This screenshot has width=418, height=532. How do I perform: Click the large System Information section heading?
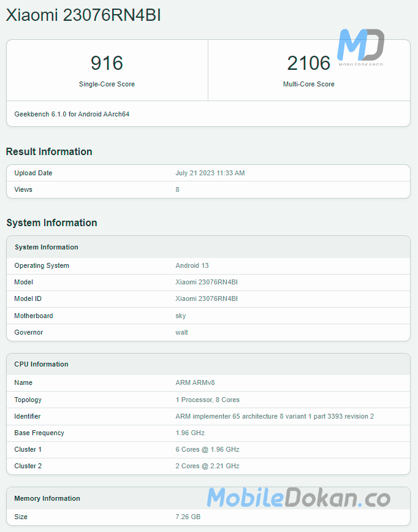point(51,223)
